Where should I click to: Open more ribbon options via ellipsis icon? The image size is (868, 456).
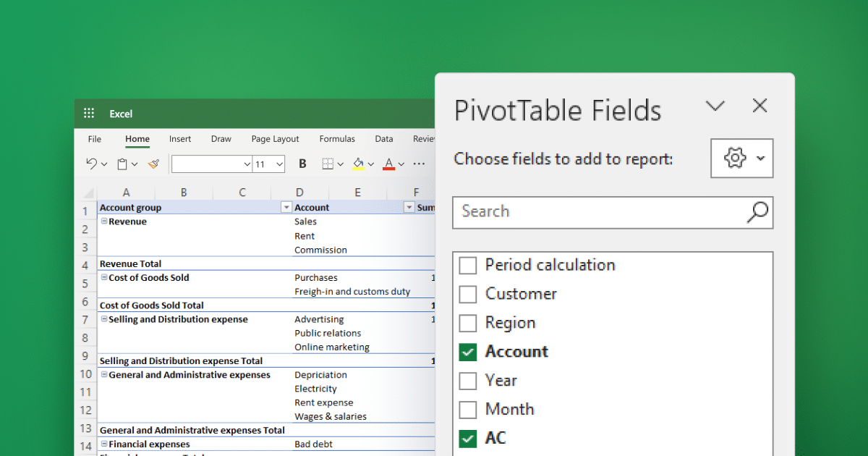coord(418,164)
